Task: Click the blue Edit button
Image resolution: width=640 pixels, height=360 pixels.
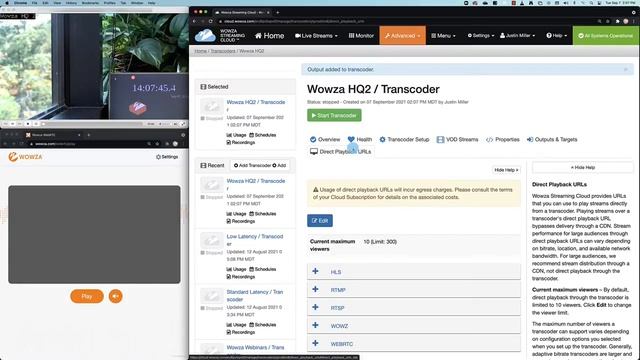Action: coord(320,221)
